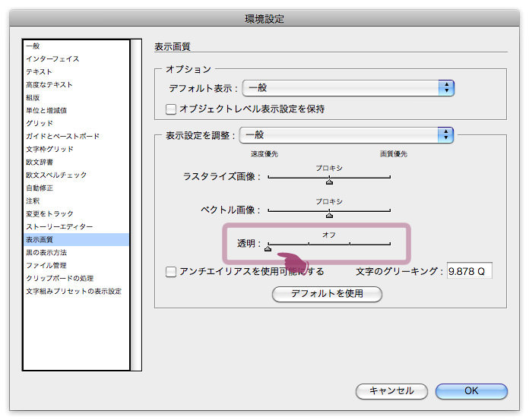Screen dimensions: 529x420
Task: Click the キャンセル button
Action: coord(391,391)
